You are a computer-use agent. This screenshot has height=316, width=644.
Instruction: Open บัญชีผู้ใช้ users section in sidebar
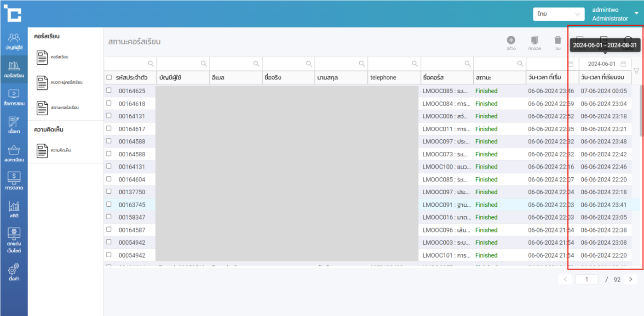(x=14, y=41)
